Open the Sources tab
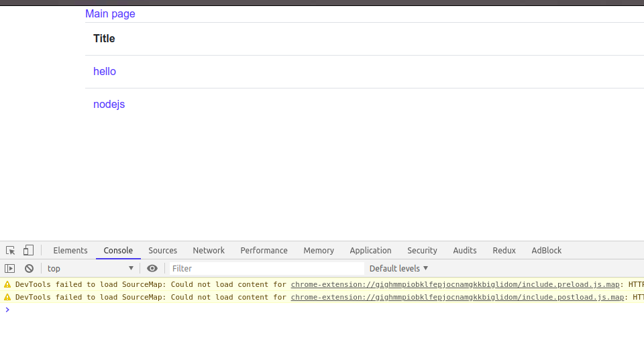 point(162,250)
